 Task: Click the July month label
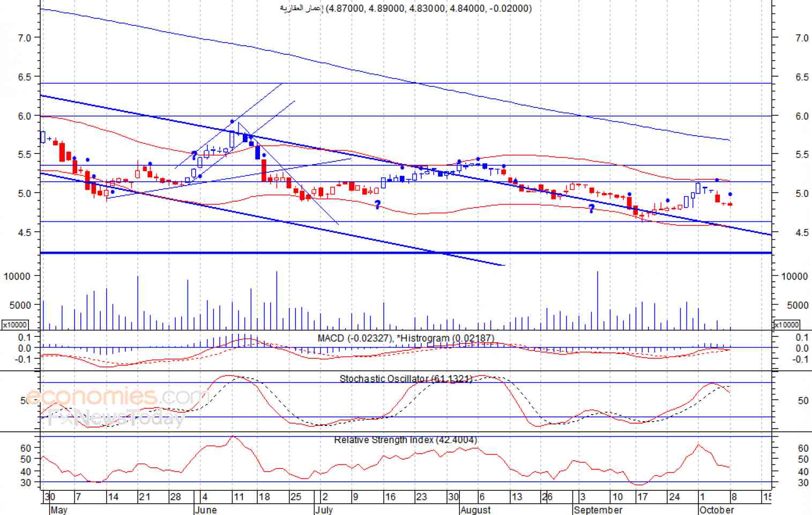324,510
